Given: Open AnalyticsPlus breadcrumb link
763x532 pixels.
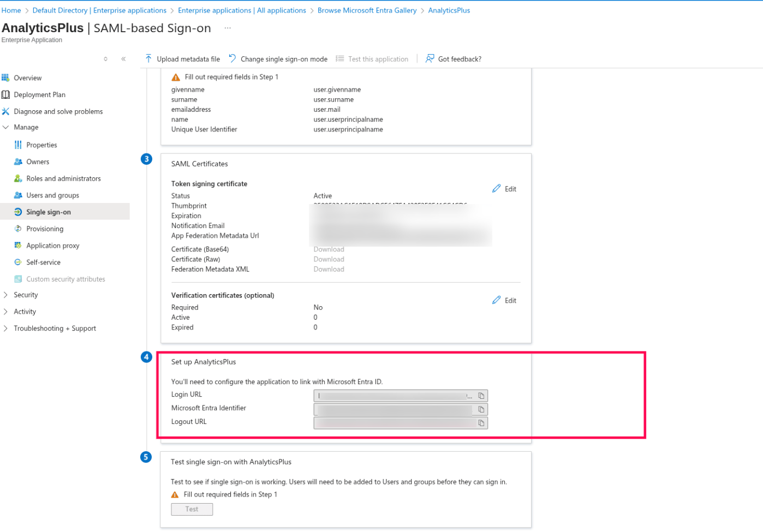Looking at the screenshot, I should pos(449,10).
